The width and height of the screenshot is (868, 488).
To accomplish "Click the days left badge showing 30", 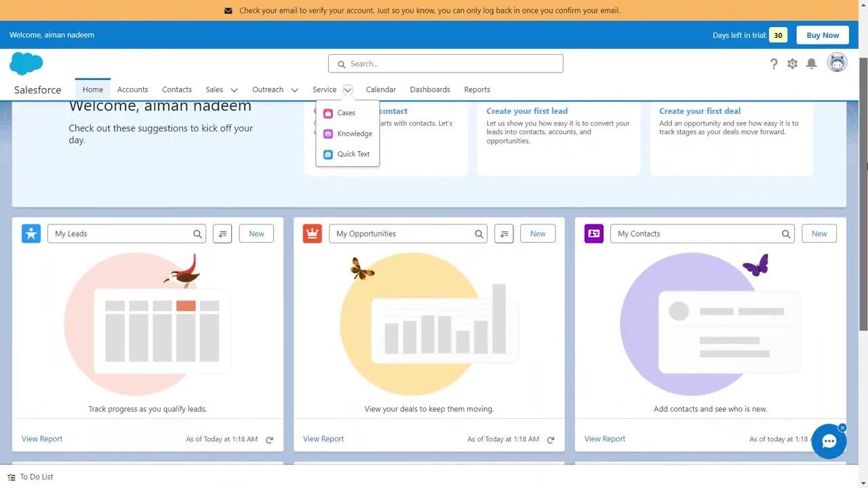I will click(x=778, y=35).
